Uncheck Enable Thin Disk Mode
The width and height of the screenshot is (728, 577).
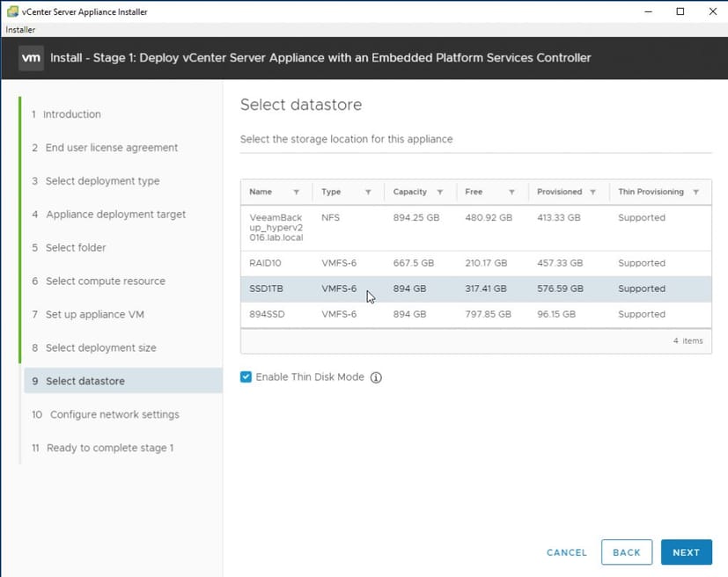pyautogui.click(x=244, y=376)
